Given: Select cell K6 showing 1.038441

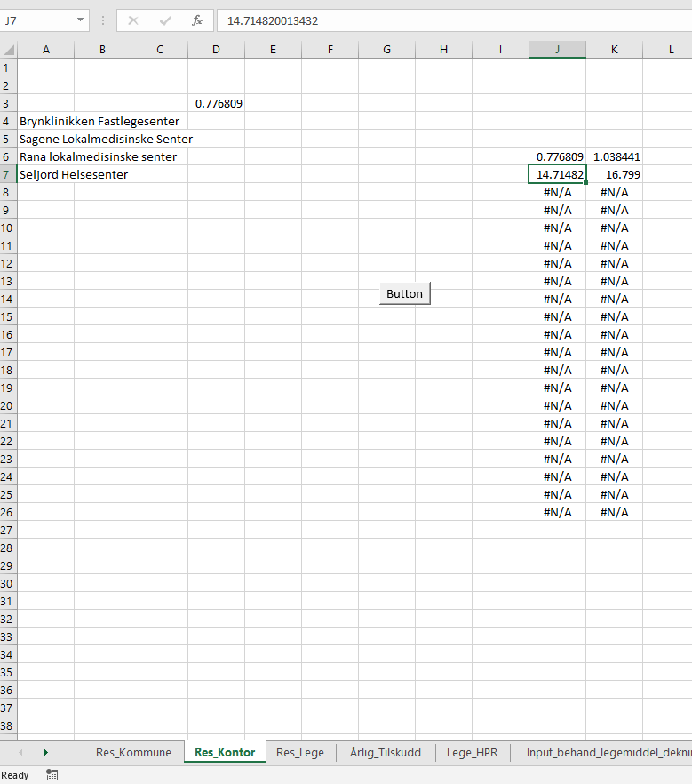Looking at the screenshot, I should tap(615, 157).
